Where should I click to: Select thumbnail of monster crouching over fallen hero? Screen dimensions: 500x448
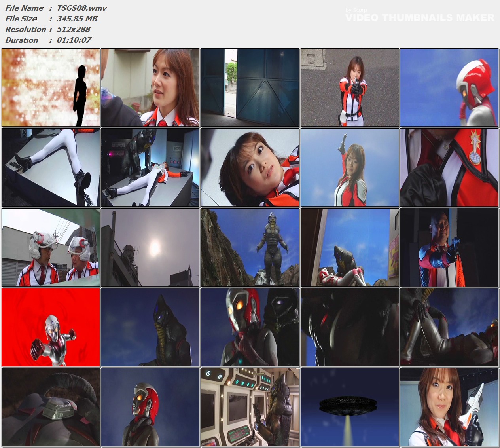coord(350,247)
